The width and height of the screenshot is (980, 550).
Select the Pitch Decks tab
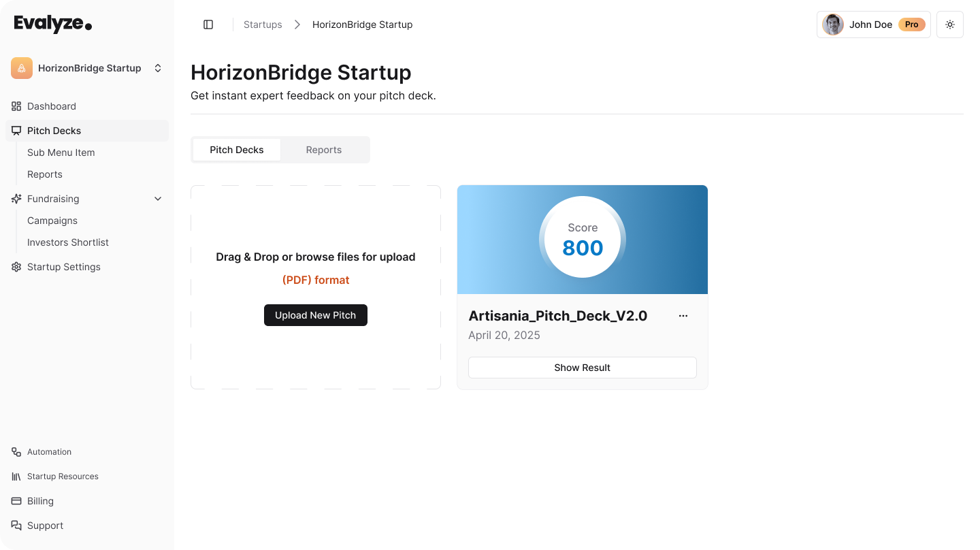pos(237,150)
